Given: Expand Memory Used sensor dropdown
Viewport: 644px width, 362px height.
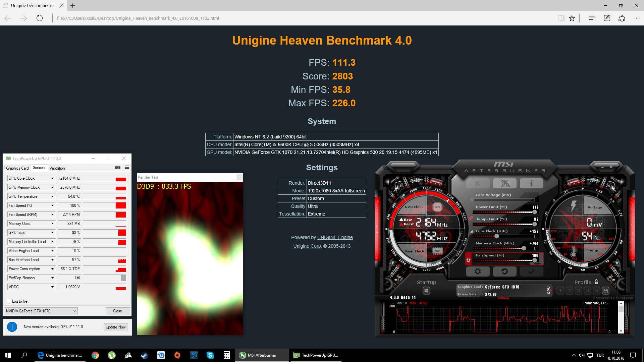Looking at the screenshot, I should click(x=52, y=224).
